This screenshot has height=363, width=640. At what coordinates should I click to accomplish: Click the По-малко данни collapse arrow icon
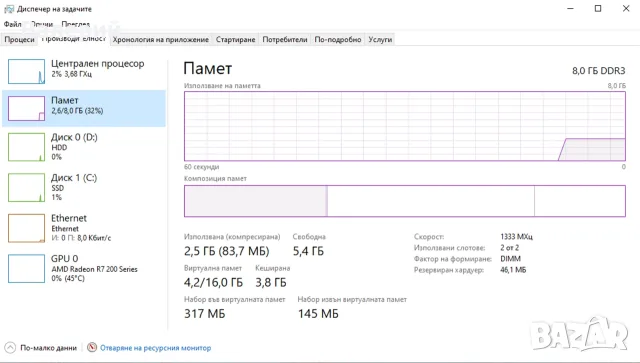(x=10, y=347)
